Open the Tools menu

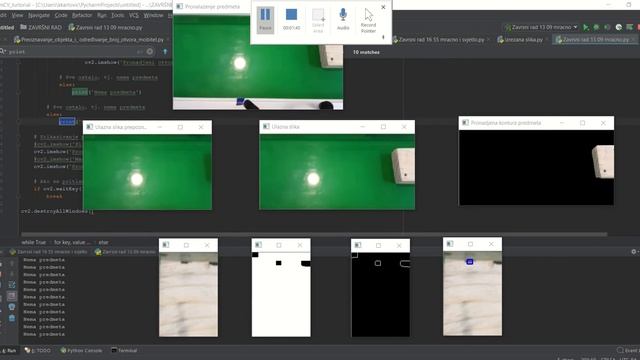pos(118,15)
